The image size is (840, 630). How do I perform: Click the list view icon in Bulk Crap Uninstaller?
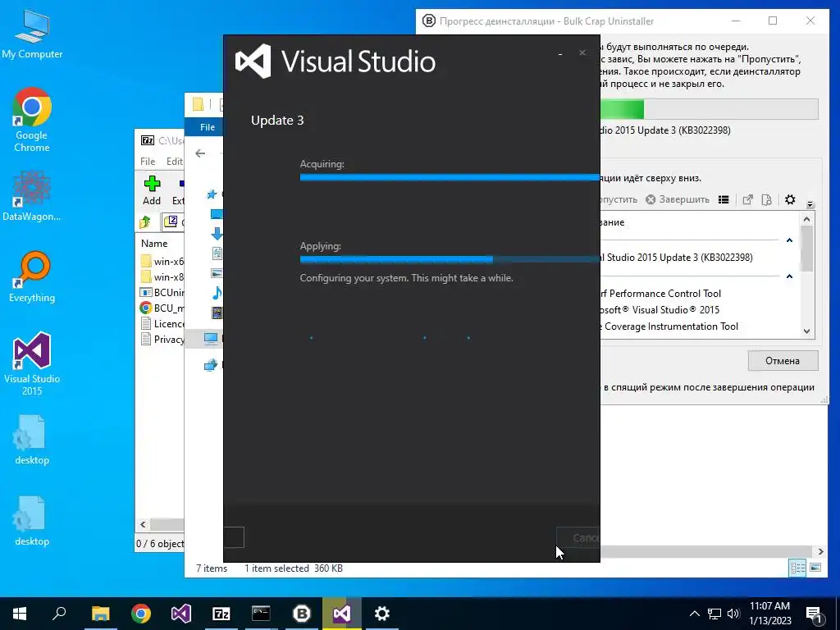pyautogui.click(x=724, y=200)
